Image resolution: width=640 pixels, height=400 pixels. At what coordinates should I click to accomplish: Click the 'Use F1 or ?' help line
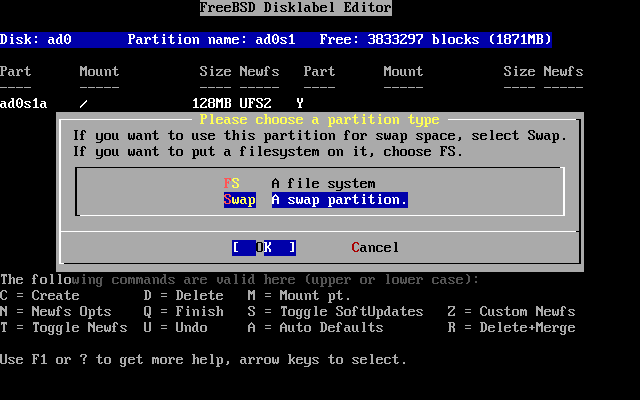click(204, 360)
